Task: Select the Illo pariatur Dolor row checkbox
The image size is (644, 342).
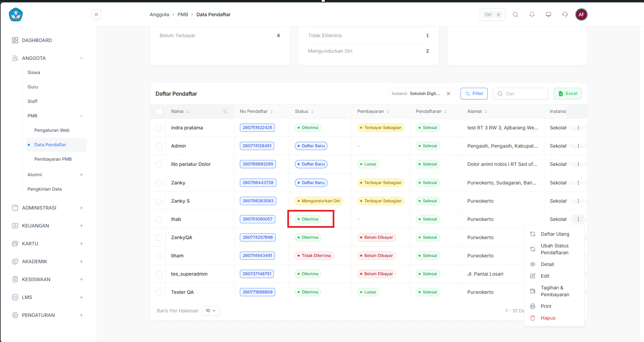Action: coord(159,165)
